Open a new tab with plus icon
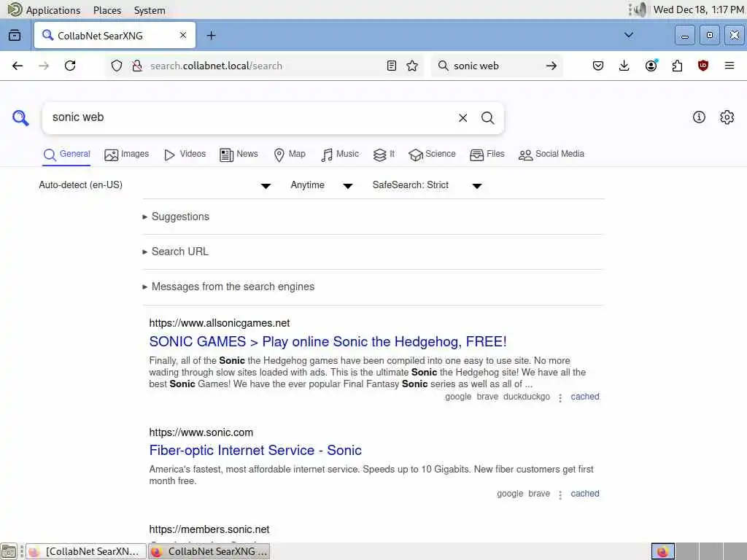The image size is (747, 560). click(x=211, y=35)
